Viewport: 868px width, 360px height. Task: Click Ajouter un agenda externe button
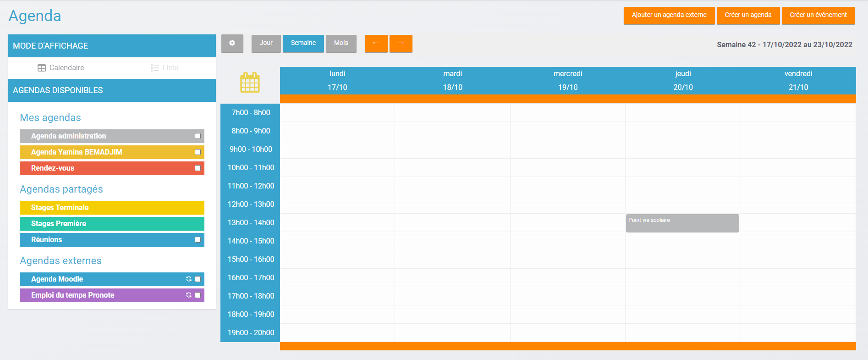tap(669, 16)
